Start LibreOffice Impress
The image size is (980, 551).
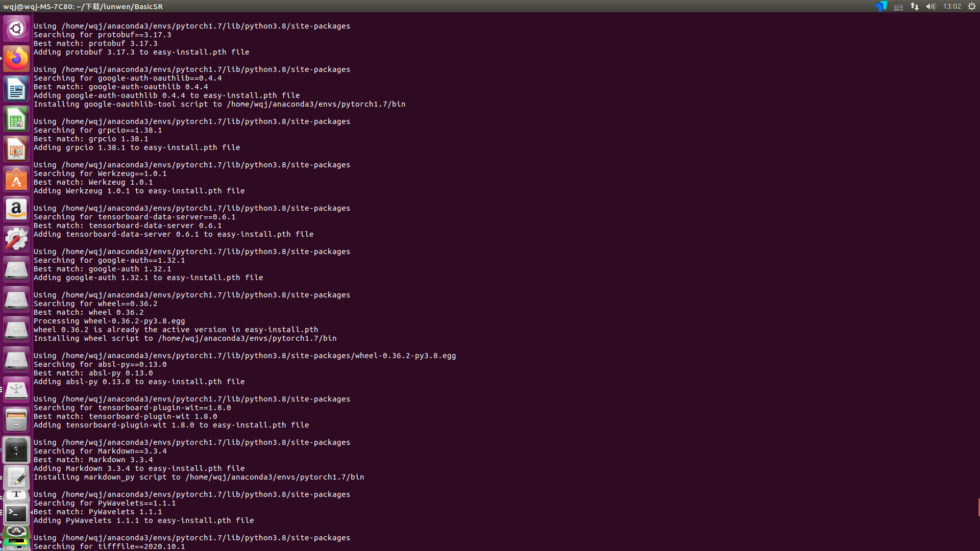[x=16, y=148]
